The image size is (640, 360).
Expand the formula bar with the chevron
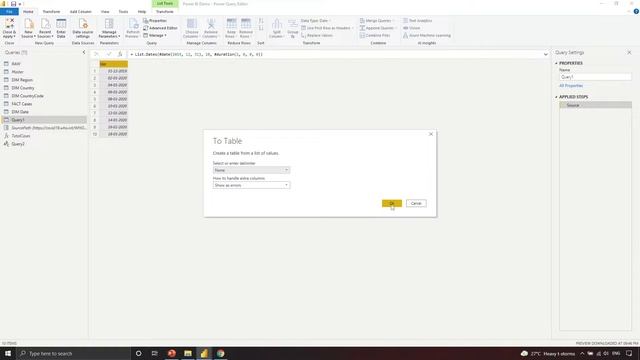(546, 54)
